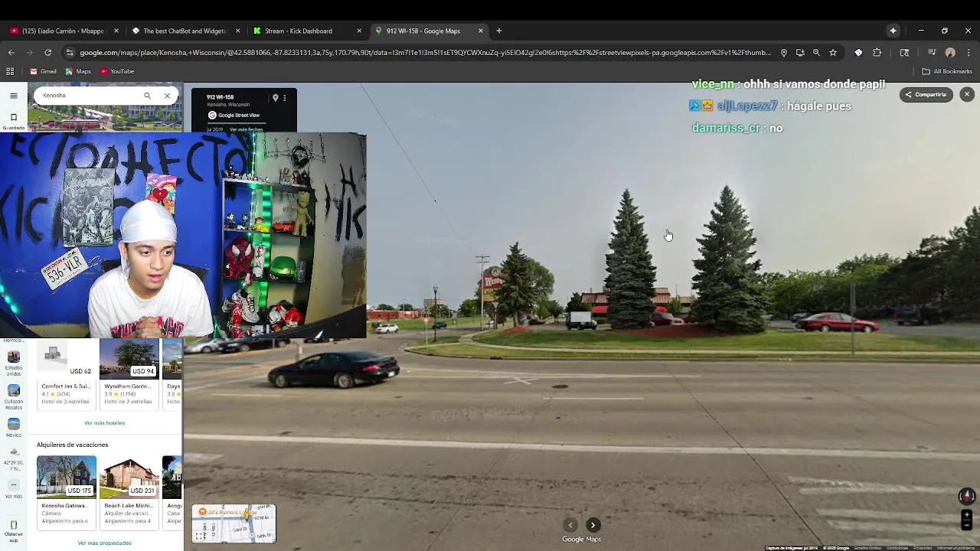Close the Kick Dashboard tab
The width and height of the screenshot is (980, 551).
[x=359, y=31]
